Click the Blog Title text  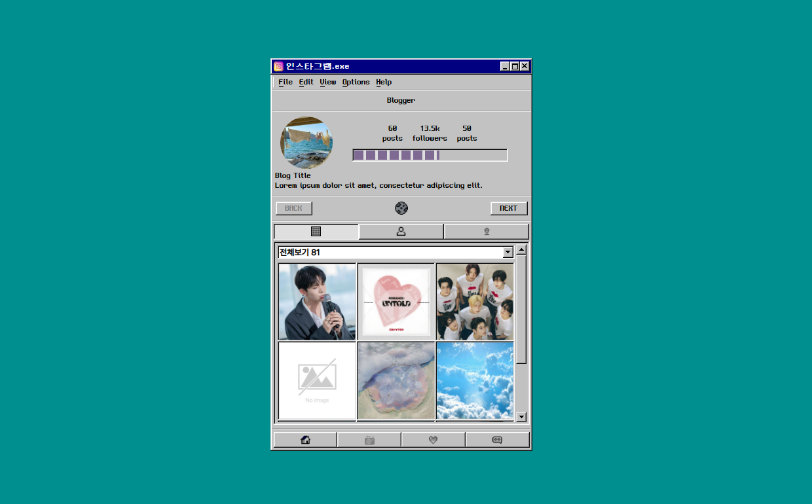293,175
